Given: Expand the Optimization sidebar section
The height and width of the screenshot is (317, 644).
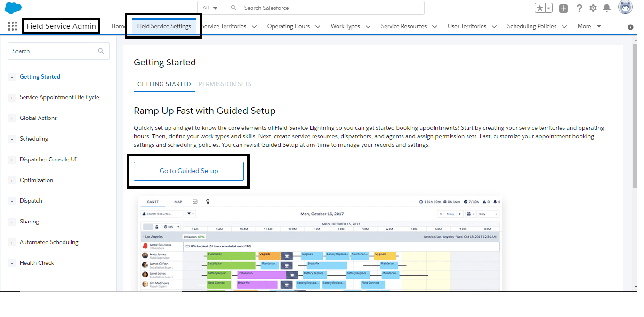Looking at the screenshot, I should click(11, 180).
